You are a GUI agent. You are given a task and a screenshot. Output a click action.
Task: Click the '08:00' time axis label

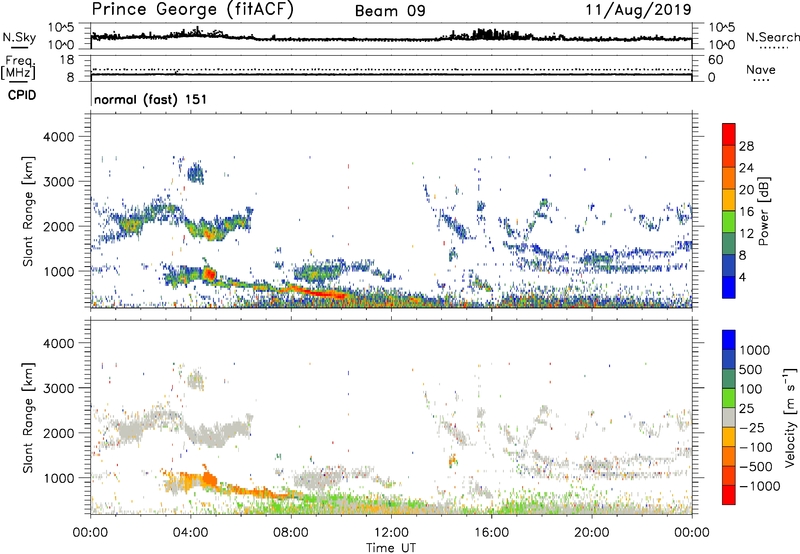[291, 533]
